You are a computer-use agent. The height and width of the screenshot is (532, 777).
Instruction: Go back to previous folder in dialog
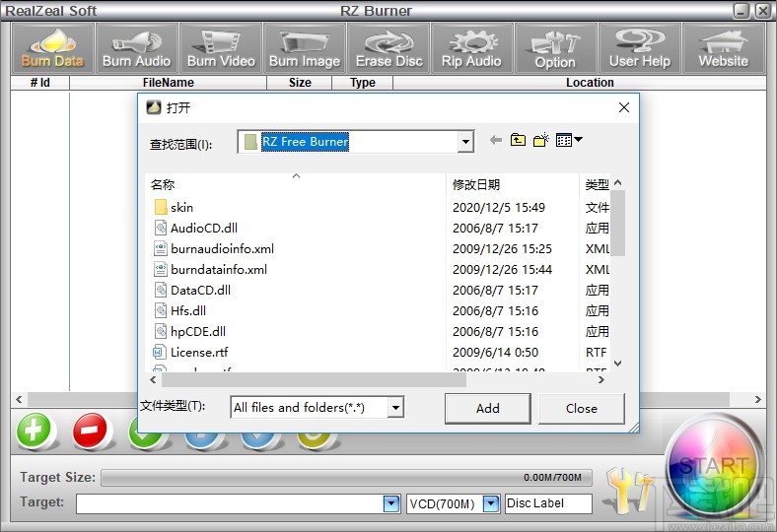coord(496,140)
